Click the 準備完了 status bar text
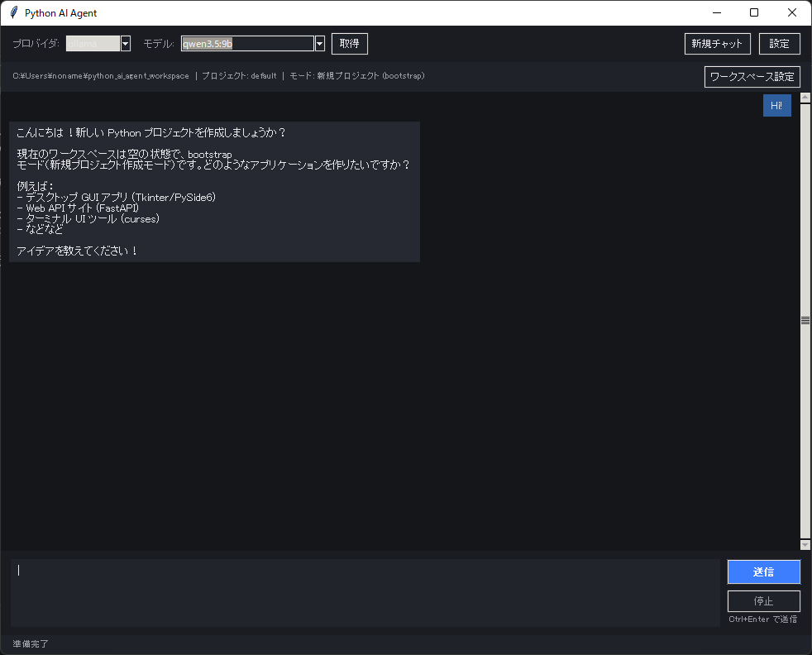Viewport: 812px width, 655px height. pyautogui.click(x=31, y=643)
